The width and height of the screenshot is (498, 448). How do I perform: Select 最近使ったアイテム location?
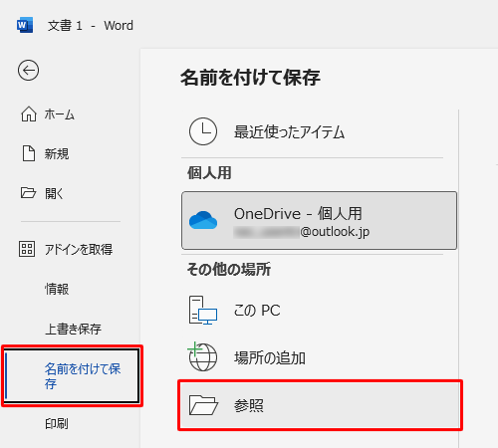click(312, 131)
